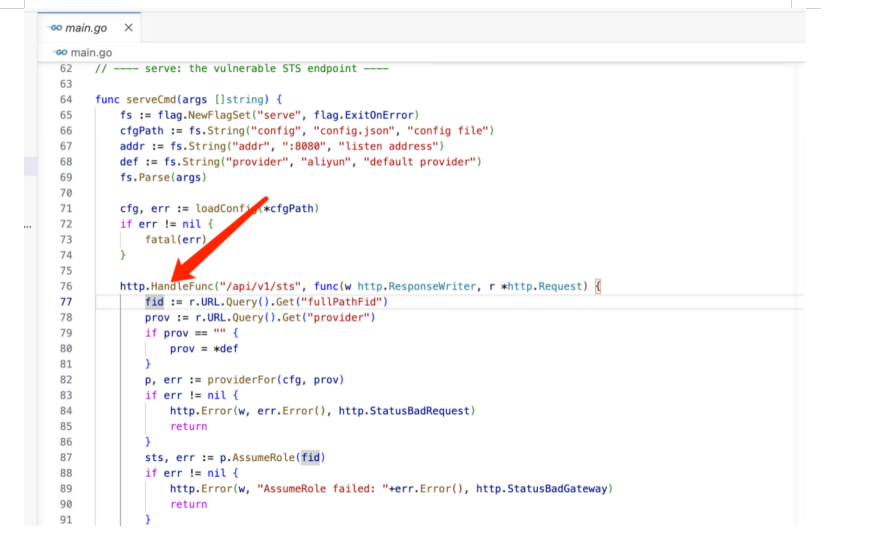Screen dimensions: 872x555
Task: Click the []string parameter type on line 64
Action: tap(239, 100)
